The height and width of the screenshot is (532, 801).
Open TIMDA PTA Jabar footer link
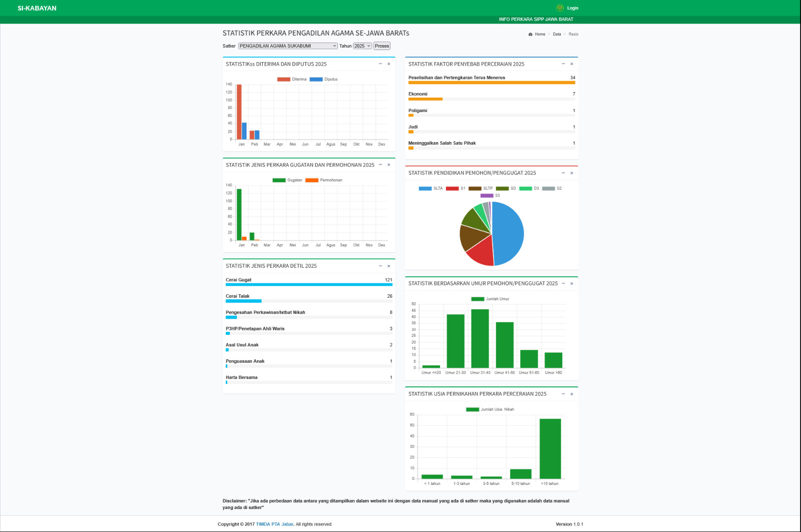pos(275,524)
